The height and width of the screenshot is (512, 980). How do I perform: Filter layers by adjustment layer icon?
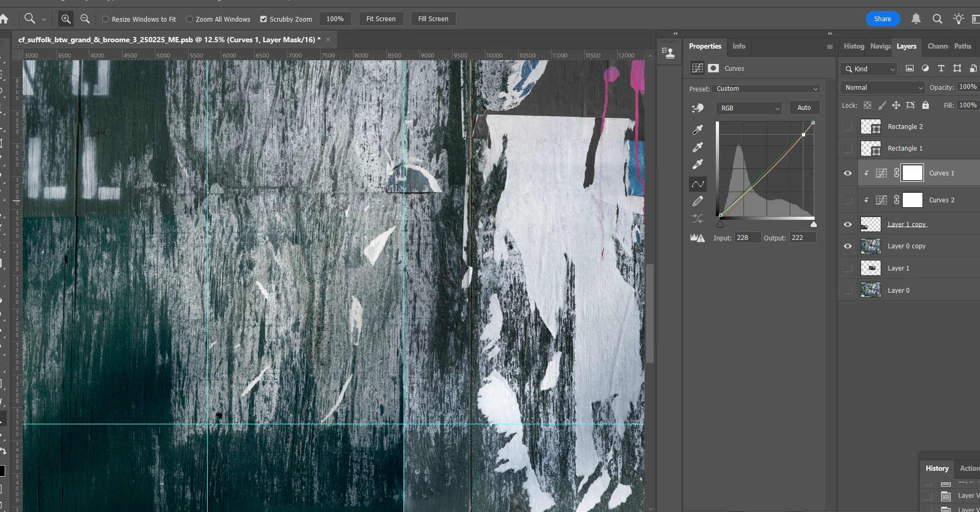[x=925, y=69]
